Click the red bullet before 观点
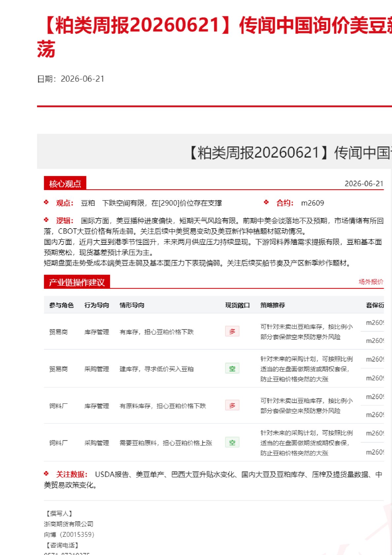The height and width of the screenshot is (555, 392). pos(46,202)
